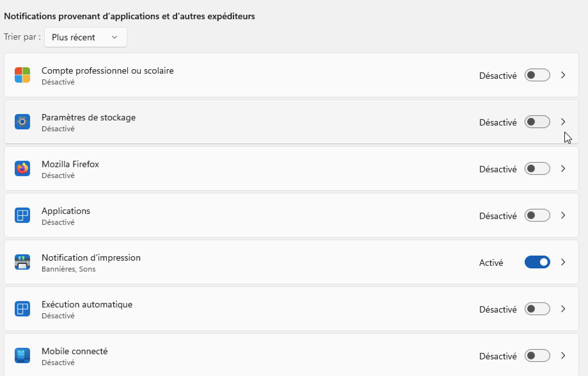
Task: Switch on the Mobile connecté toggle
Action: pyautogui.click(x=537, y=356)
